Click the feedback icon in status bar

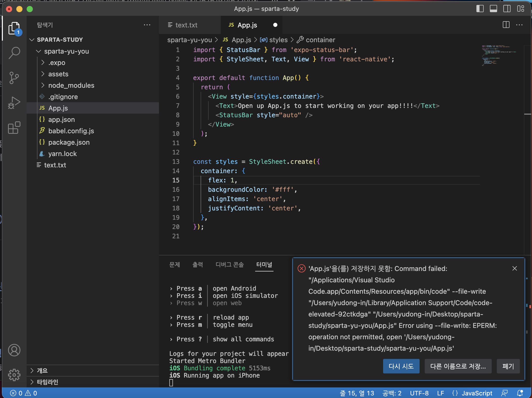coord(504,393)
